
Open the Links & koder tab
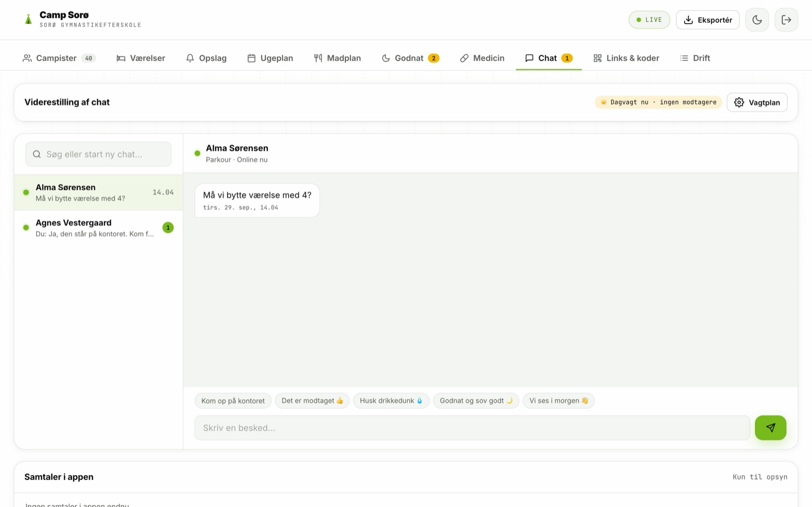(626, 58)
